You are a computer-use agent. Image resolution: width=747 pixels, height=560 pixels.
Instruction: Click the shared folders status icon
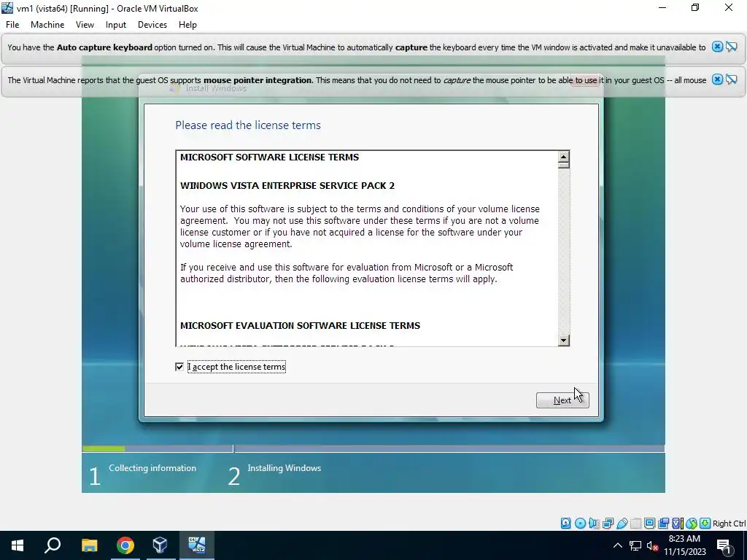tap(635, 524)
